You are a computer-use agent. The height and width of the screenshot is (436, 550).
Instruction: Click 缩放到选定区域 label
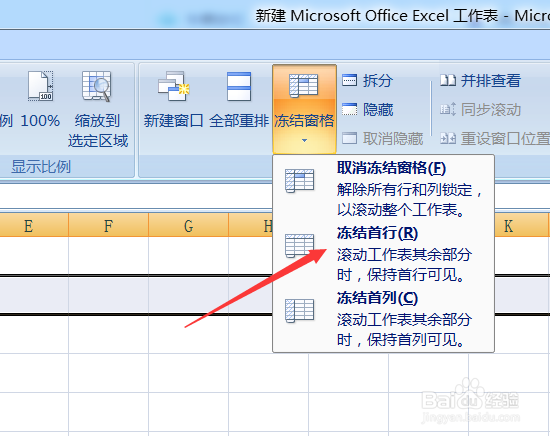(x=98, y=130)
